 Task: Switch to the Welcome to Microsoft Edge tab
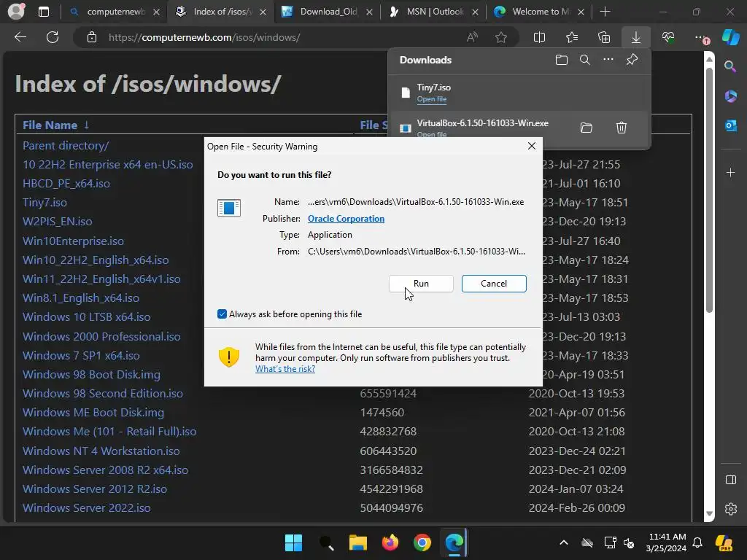point(538,12)
